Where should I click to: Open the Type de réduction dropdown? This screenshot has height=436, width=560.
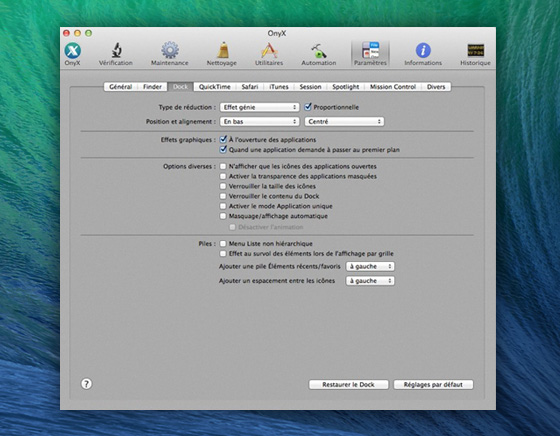[260, 107]
